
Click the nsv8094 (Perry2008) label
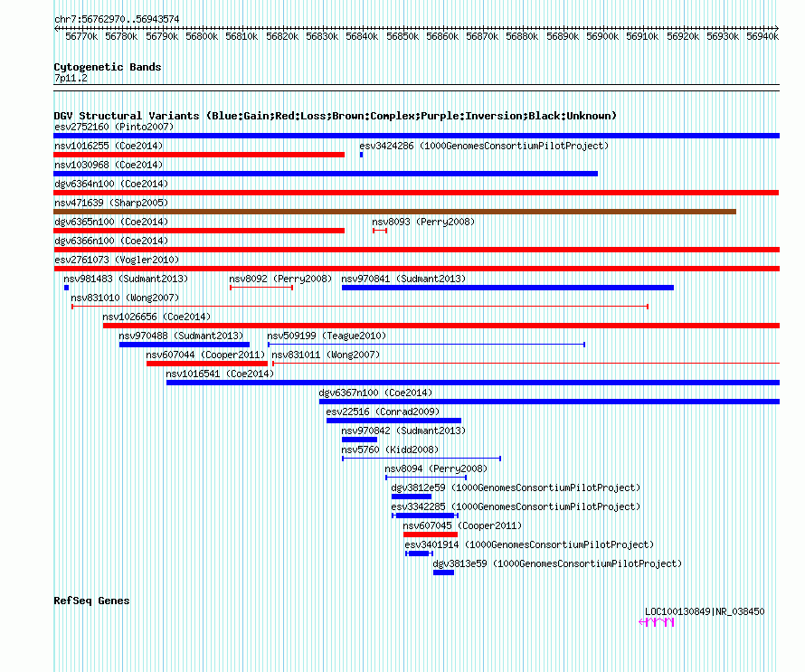436,469
